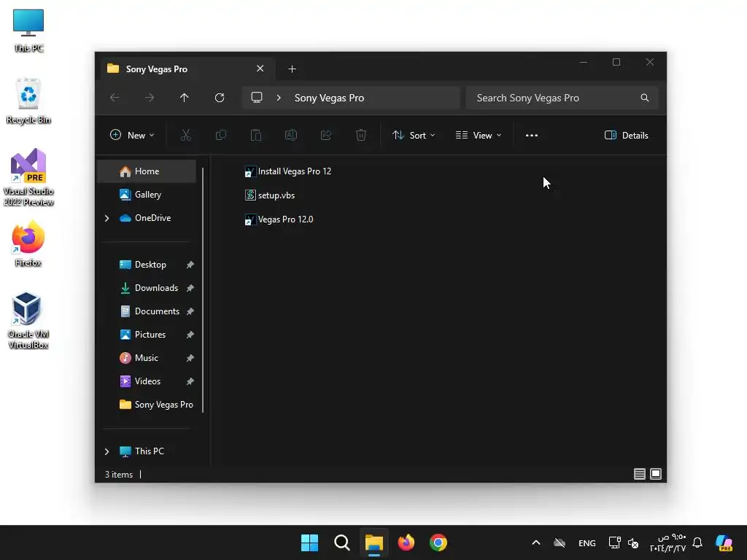Open the This PC desktop icon
Image resolution: width=747 pixels, height=560 pixels.
[28, 31]
